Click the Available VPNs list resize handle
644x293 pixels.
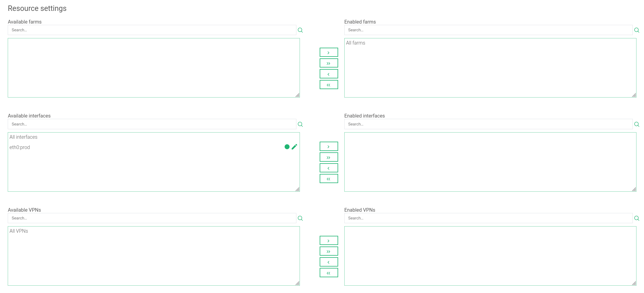point(297,283)
